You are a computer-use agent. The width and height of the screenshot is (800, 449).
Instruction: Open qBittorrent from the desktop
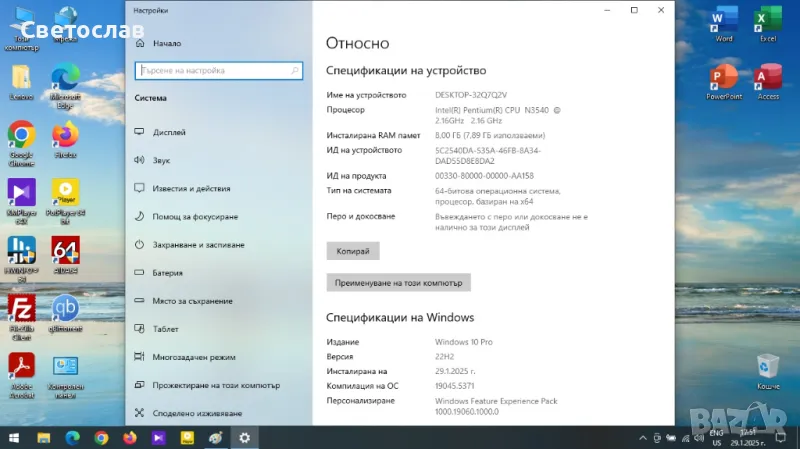point(66,307)
